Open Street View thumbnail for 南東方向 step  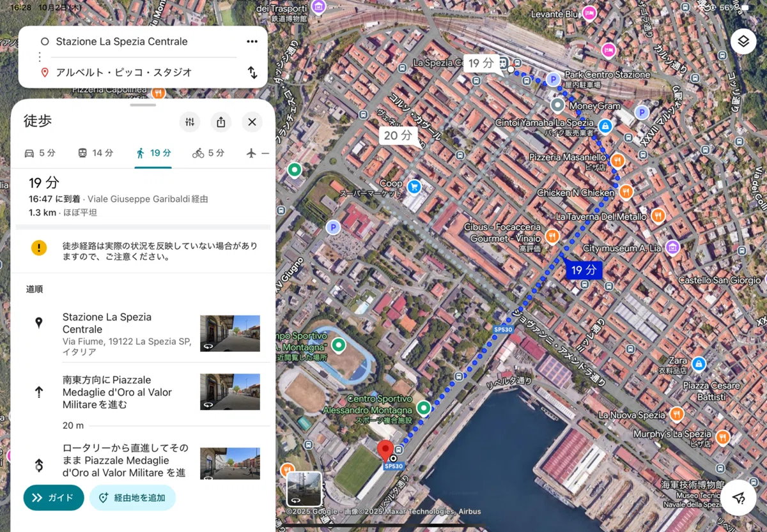[x=230, y=391]
